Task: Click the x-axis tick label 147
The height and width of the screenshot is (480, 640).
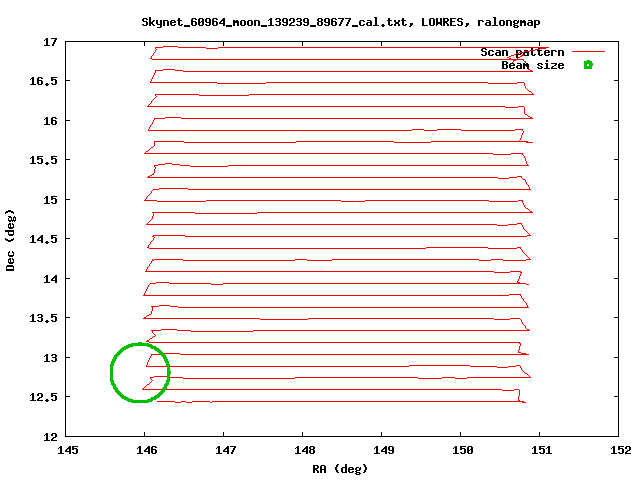Action: tap(224, 451)
